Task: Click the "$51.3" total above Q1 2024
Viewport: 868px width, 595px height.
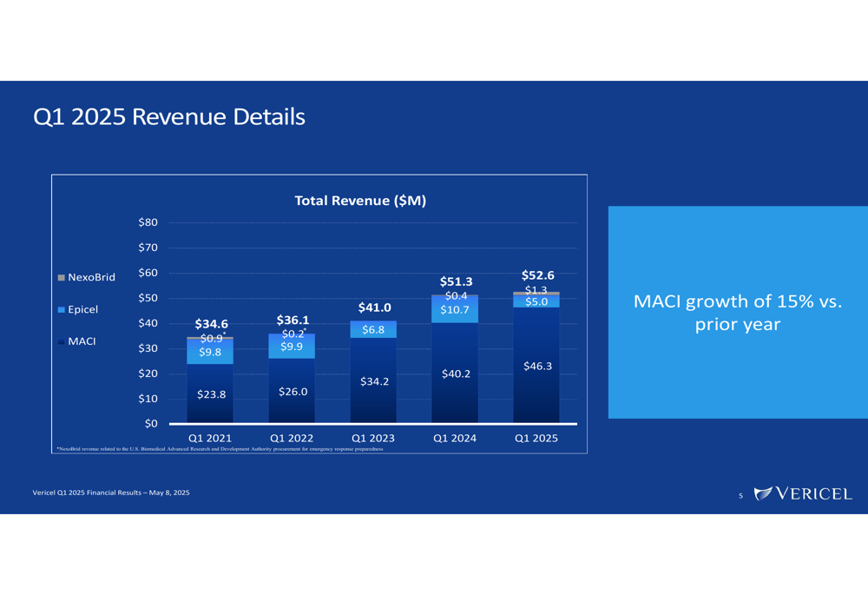Action: click(457, 281)
